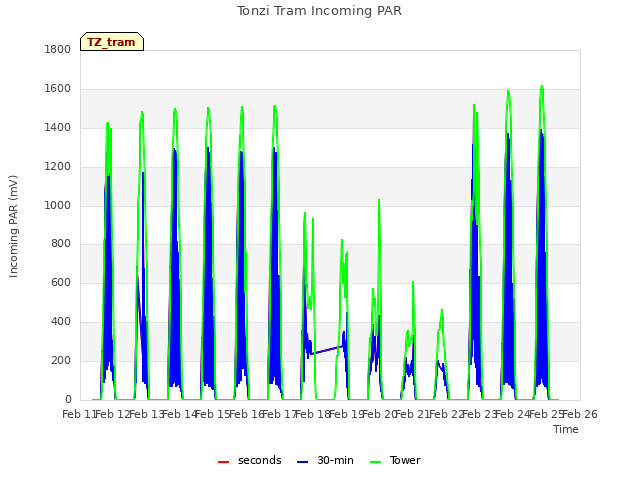The width and height of the screenshot is (640, 480).
Task: Click the red seconds legend swatch
Action: (224, 462)
